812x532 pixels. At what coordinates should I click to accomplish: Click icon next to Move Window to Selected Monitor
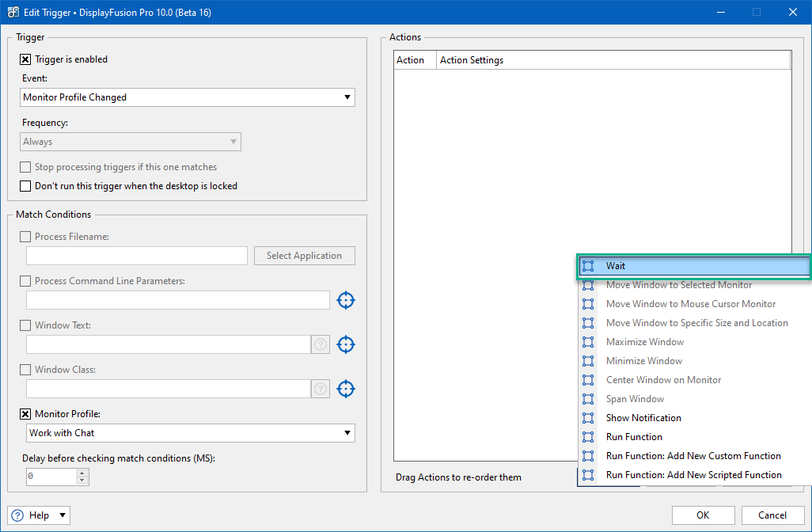[588, 285]
